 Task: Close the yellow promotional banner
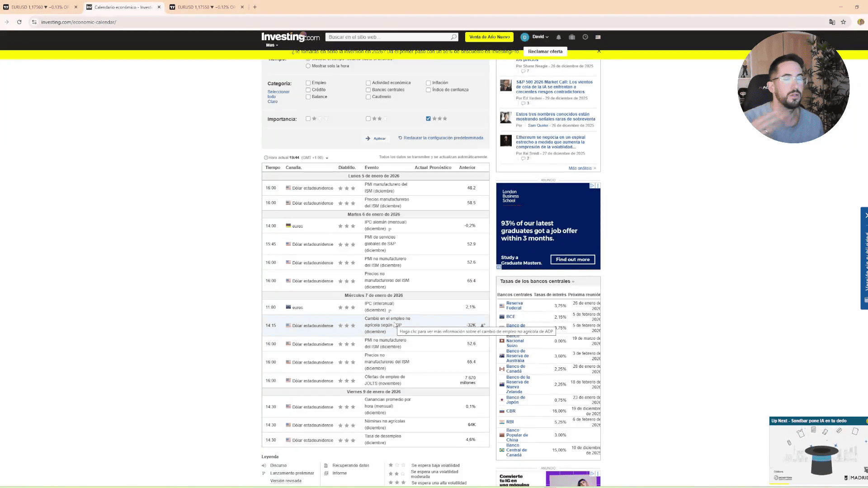pos(599,51)
